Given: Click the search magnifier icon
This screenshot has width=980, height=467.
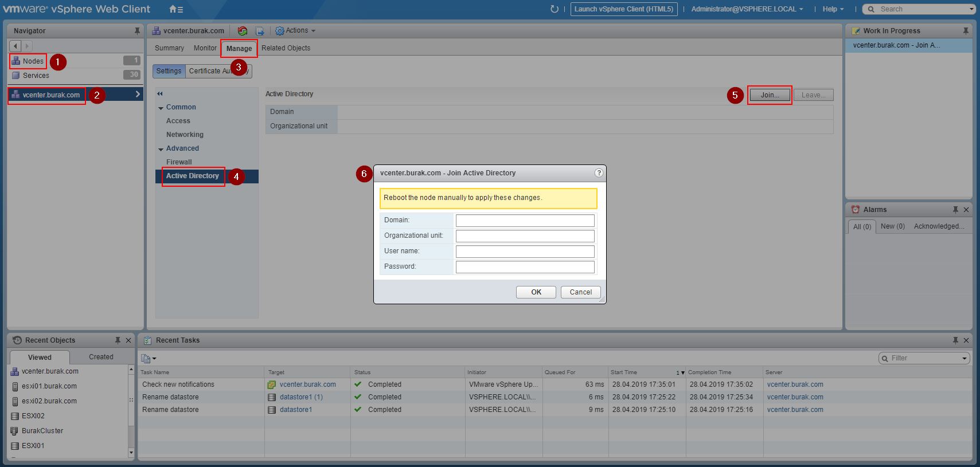Looking at the screenshot, I should pos(872,9).
